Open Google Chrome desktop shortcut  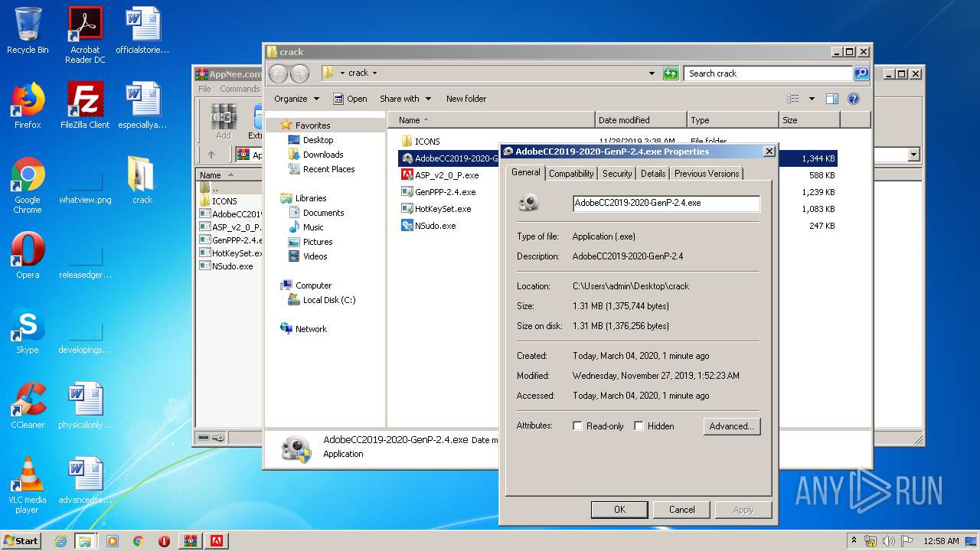pyautogui.click(x=28, y=185)
